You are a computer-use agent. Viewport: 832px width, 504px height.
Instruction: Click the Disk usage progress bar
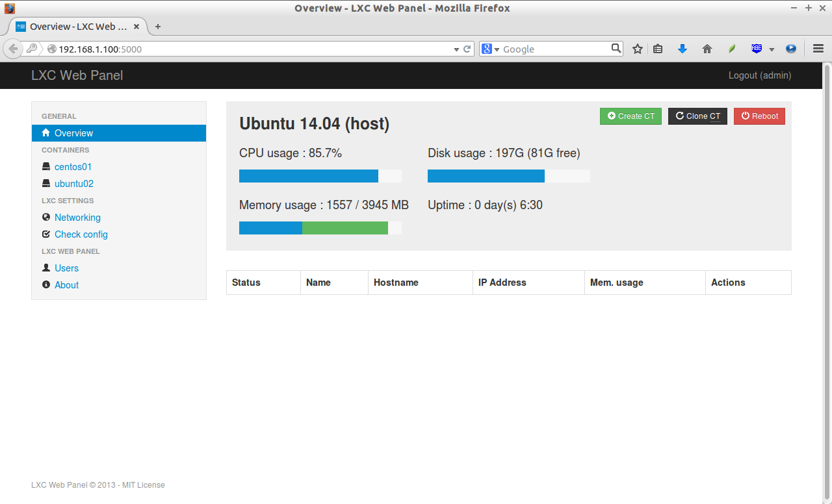point(509,176)
